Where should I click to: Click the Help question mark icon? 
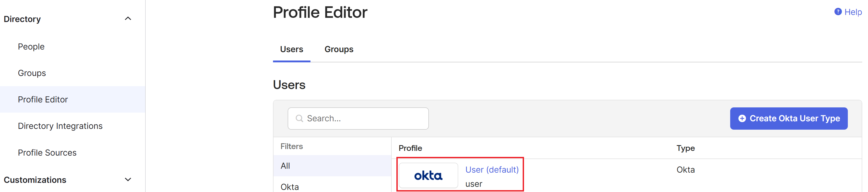click(838, 12)
